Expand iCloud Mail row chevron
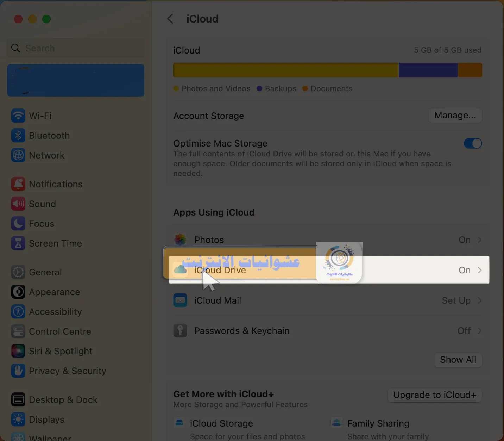Image resolution: width=504 pixels, height=441 pixels. [x=480, y=300]
